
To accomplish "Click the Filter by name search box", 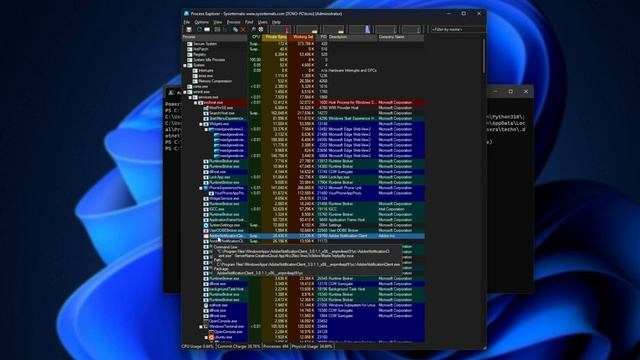I will coord(458,29).
